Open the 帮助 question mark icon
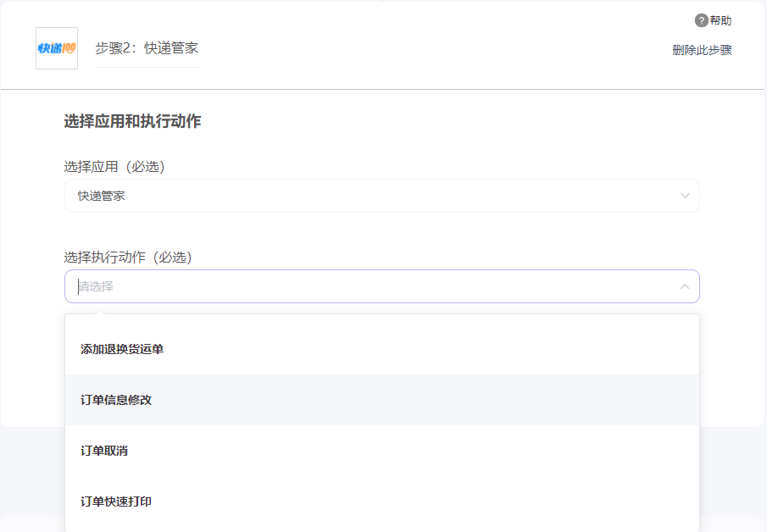 point(701,20)
